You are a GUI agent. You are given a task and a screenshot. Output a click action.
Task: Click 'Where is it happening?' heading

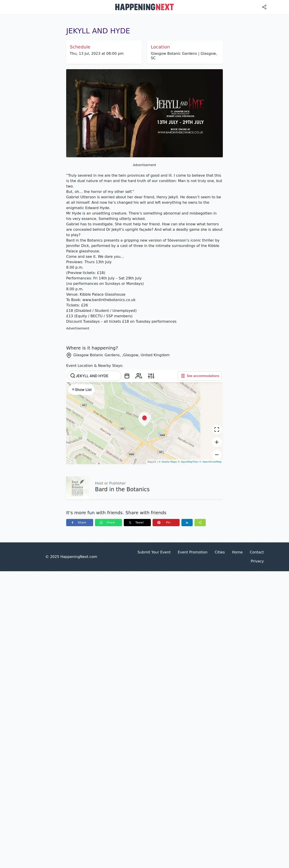(x=92, y=348)
